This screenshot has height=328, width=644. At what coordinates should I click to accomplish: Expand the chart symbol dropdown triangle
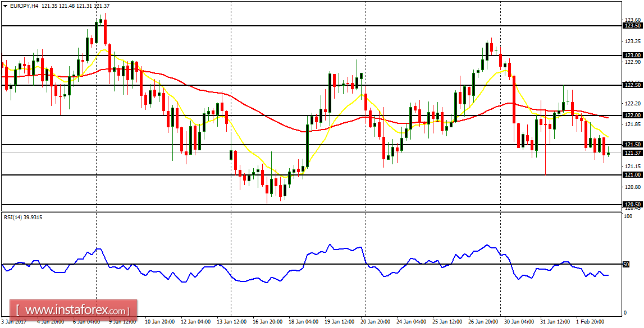5,5
